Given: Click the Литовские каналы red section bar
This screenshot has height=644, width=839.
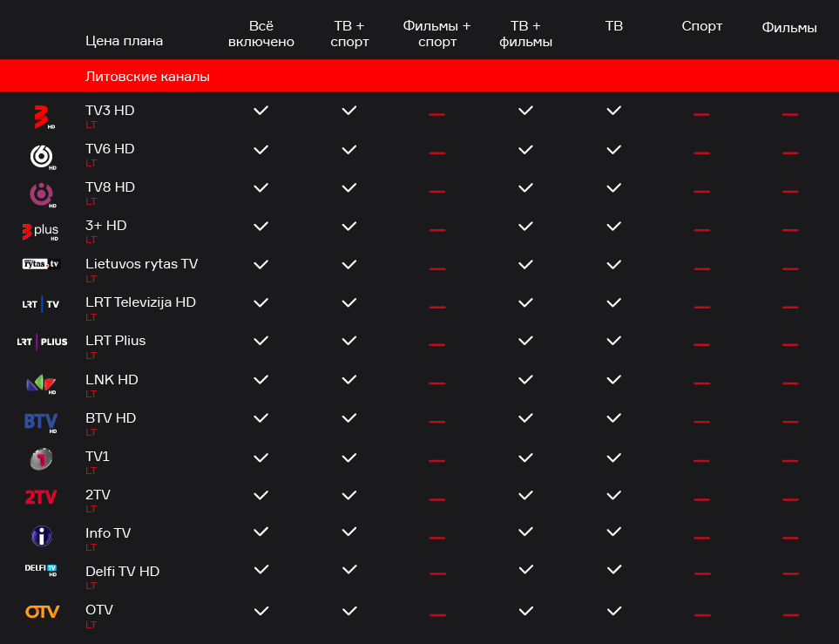Looking at the screenshot, I should 420,76.
